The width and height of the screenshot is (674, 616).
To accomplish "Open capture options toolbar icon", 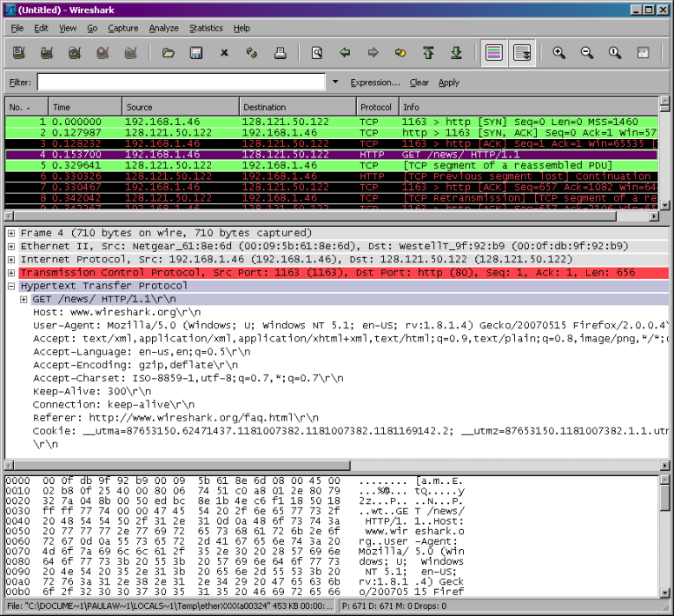I will [x=47, y=53].
